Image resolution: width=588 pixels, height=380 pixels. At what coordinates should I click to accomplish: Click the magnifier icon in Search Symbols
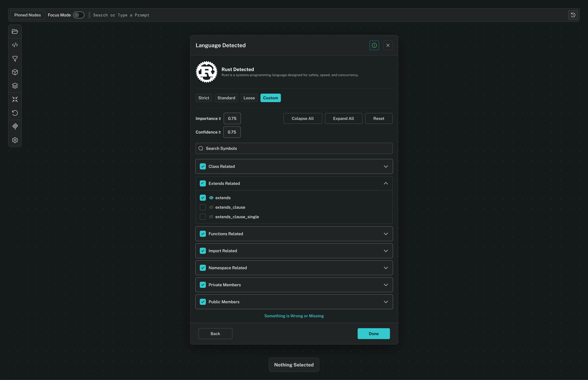tap(201, 148)
